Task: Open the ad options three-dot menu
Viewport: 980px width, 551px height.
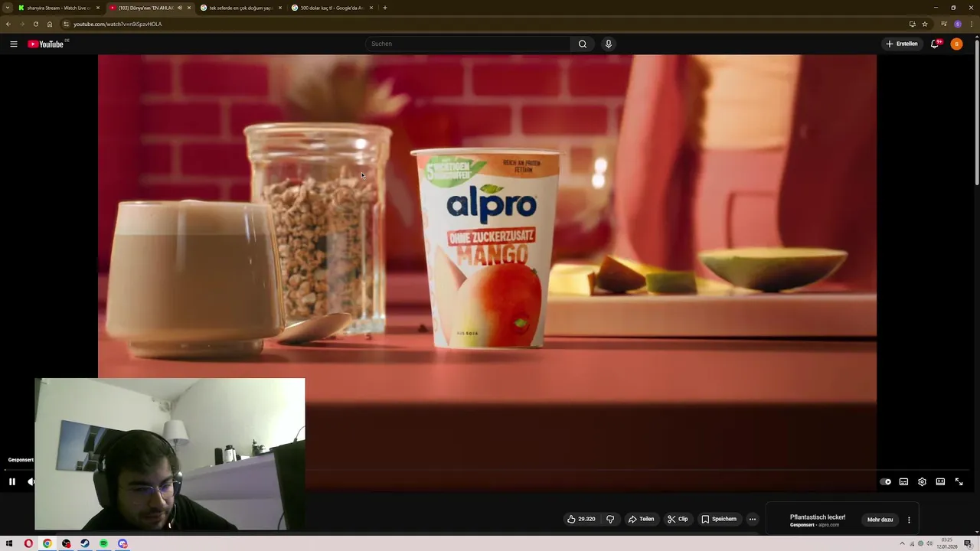Action: pos(909,520)
